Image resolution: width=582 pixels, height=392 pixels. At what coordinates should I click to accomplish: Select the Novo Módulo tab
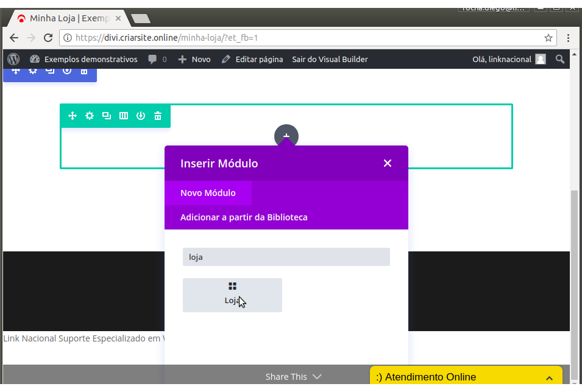208,193
